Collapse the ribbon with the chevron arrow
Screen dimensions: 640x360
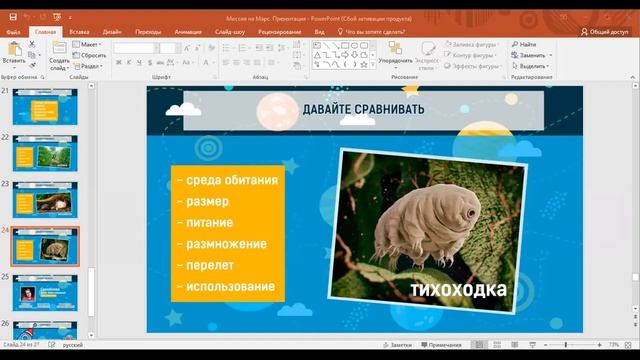click(632, 77)
